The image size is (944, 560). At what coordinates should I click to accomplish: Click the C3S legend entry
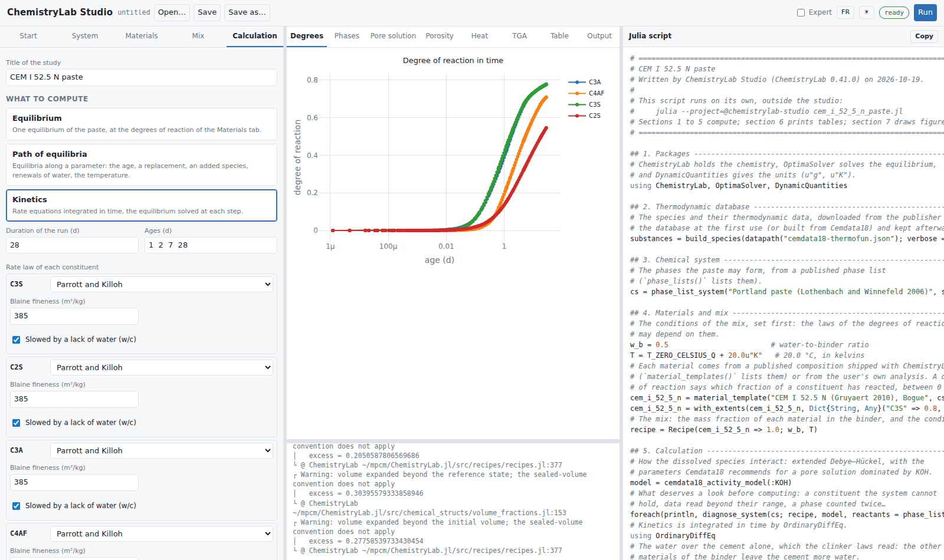(x=585, y=104)
